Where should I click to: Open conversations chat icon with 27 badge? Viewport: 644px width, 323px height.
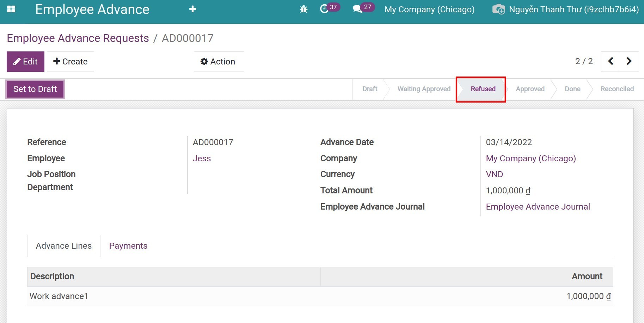coord(357,9)
